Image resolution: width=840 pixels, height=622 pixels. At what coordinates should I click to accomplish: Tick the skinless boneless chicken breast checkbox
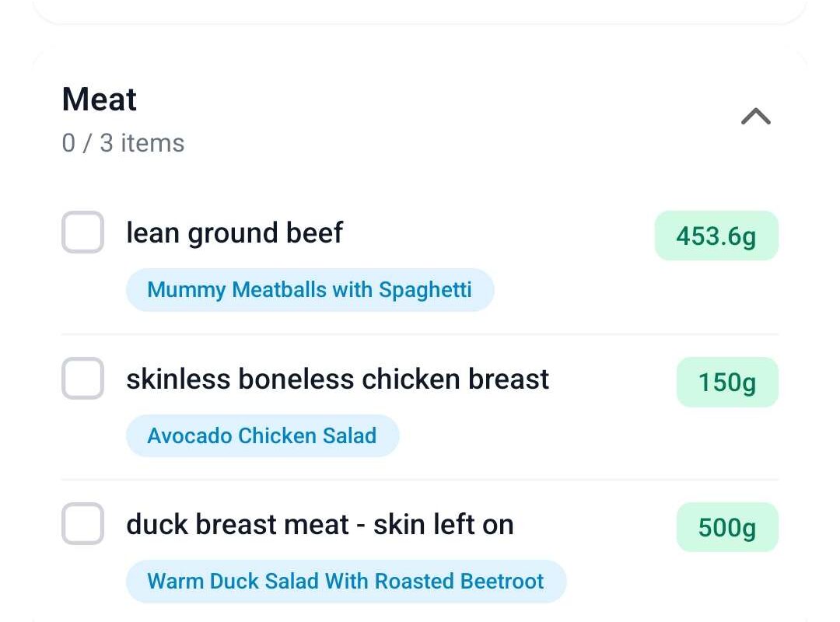click(82, 379)
